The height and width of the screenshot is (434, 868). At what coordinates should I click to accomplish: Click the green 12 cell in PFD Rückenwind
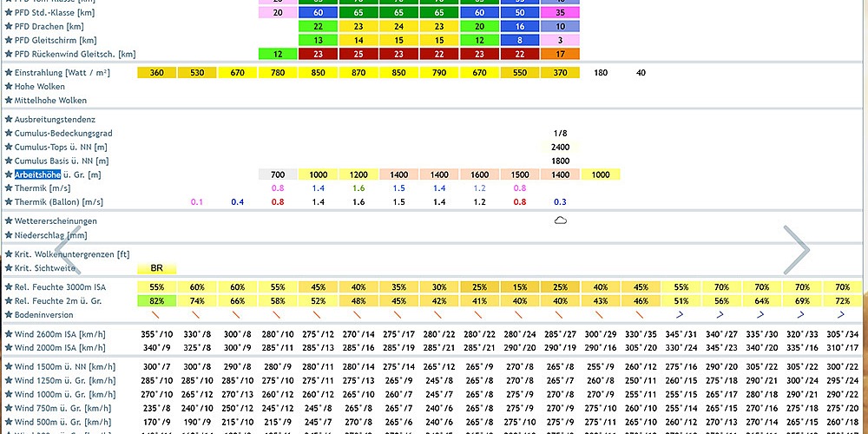(x=278, y=54)
